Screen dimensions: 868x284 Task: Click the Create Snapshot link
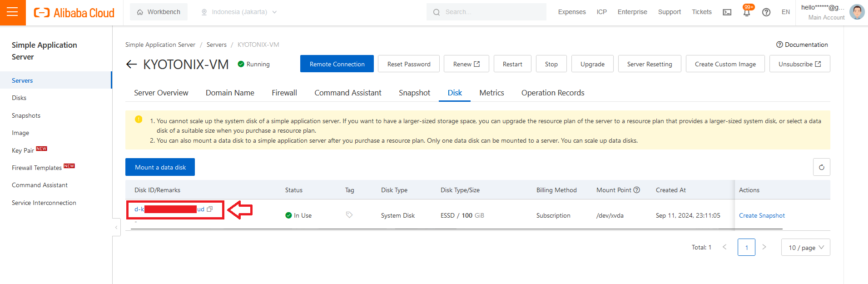tap(762, 215)
